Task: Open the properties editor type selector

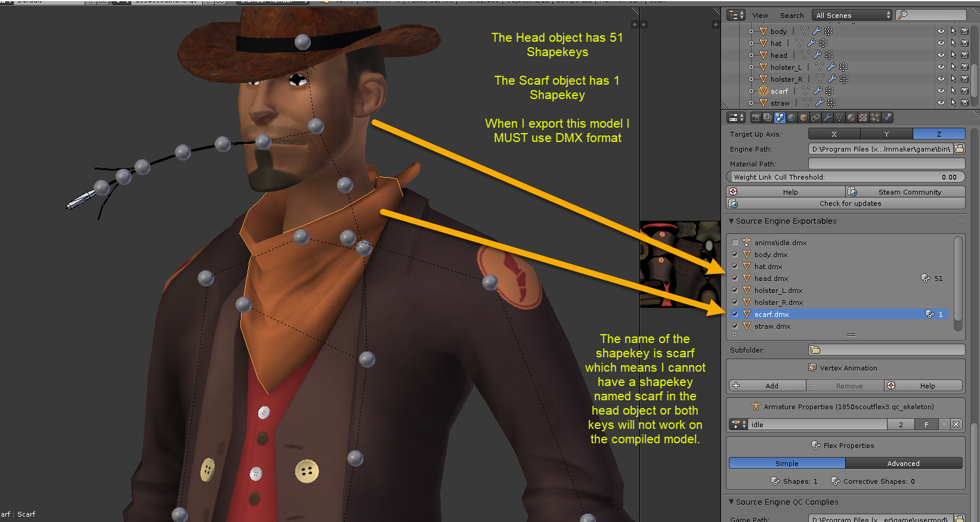Action: coord(737,118)
